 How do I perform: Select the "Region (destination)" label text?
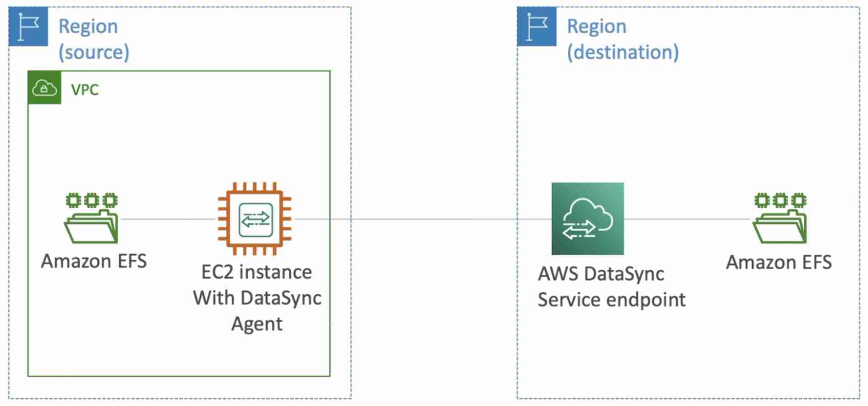623,39
